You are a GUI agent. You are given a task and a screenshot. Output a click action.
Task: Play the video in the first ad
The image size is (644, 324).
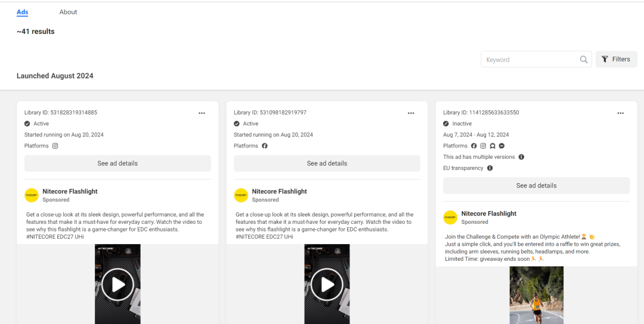[x=117, y=285]
